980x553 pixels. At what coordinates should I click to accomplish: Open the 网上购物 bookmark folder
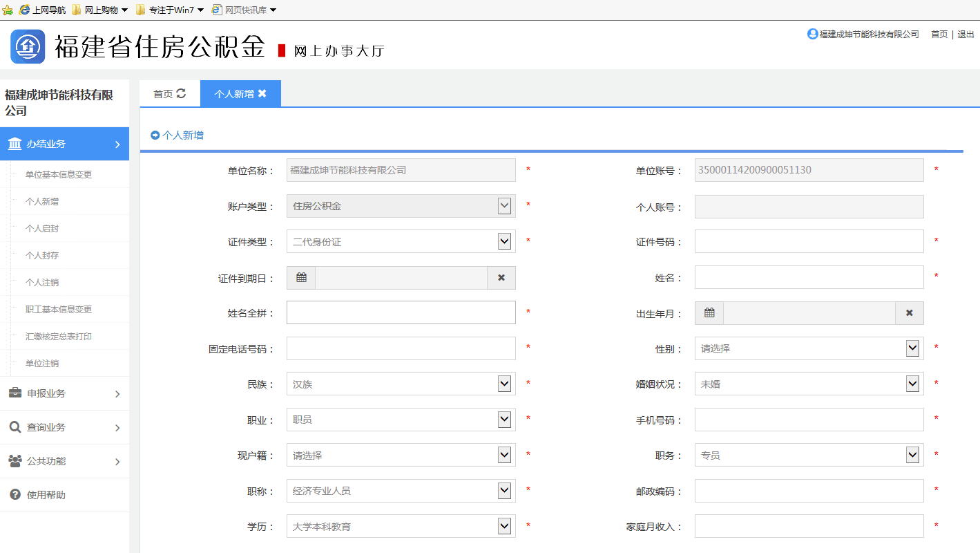coord(99,10)
